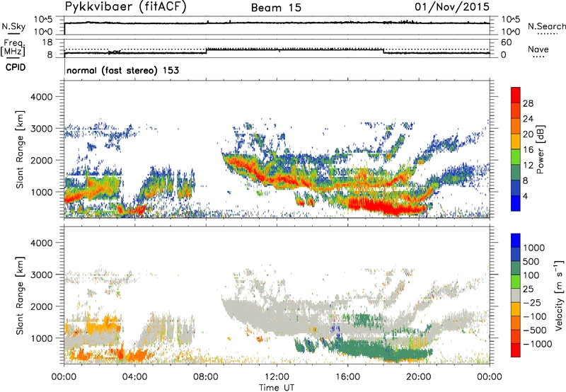The height and width of the screenshot is (392, 566).
Task: Click the 28 tick label on Power colorbar
Action: (x=528, y=103)
